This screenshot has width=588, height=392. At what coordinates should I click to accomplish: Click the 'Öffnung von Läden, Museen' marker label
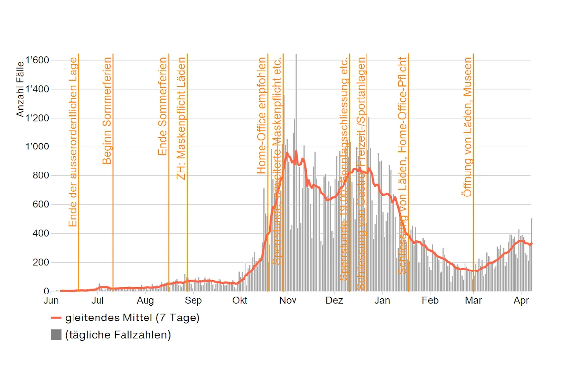pos(467,127)
